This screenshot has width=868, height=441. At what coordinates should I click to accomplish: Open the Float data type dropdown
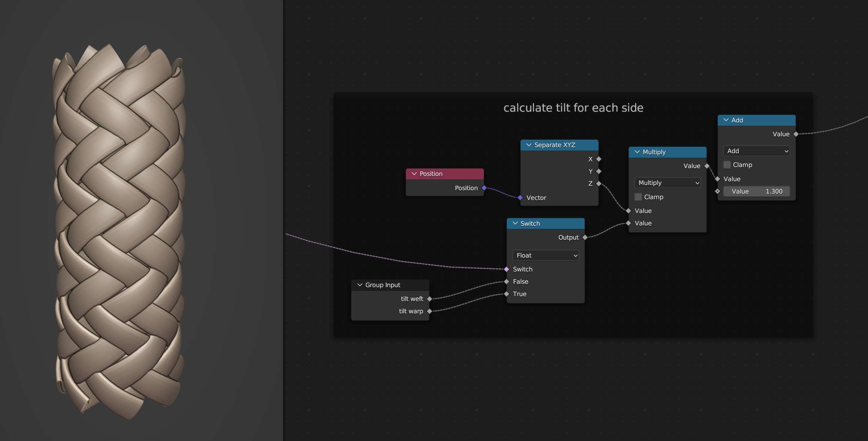[x=546, y=255]
